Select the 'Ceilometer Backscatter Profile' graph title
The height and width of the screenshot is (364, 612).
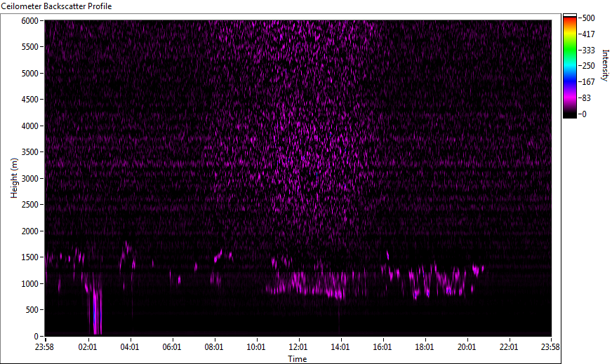(56, 6)
